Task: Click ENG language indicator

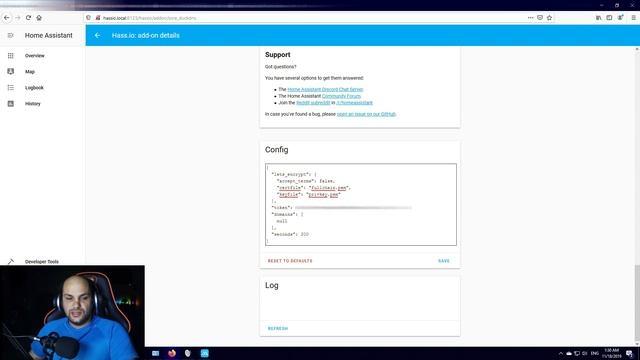Action: point(595,353)
